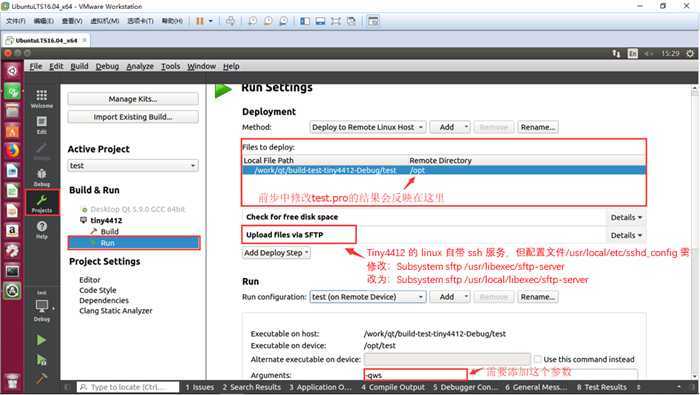Screen dimensions: 700x395
Task: Open the Deployment Add dropdown button
Action: click(x=450, y=127)
